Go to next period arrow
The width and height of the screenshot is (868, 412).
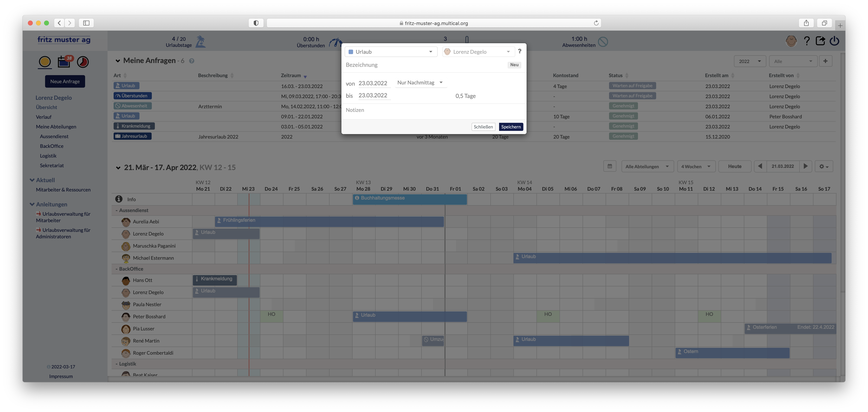(x=805, y=166)
